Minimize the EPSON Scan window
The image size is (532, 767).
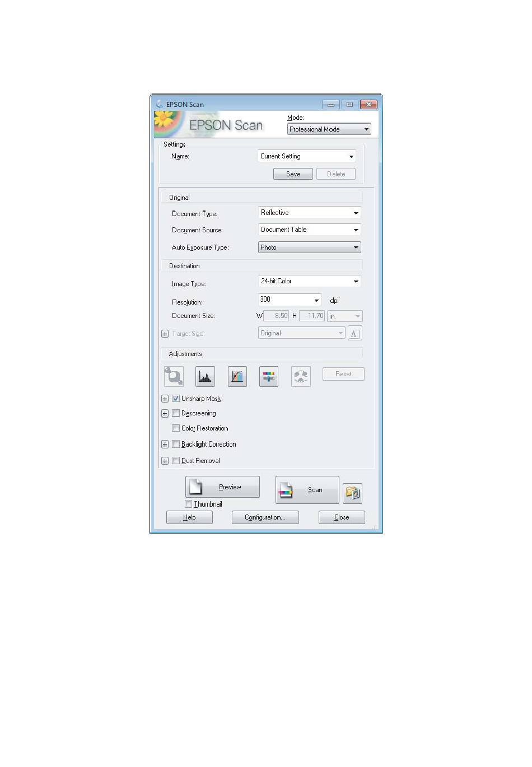330,105
